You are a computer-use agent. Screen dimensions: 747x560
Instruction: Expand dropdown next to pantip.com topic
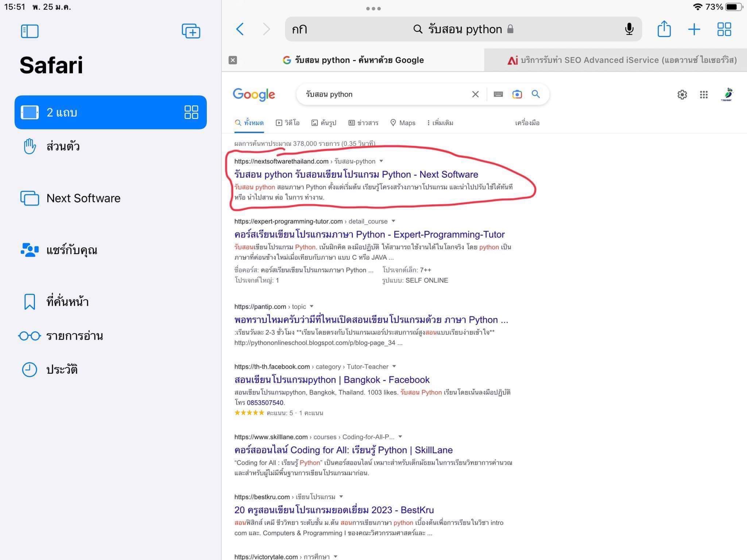(312, 306)
